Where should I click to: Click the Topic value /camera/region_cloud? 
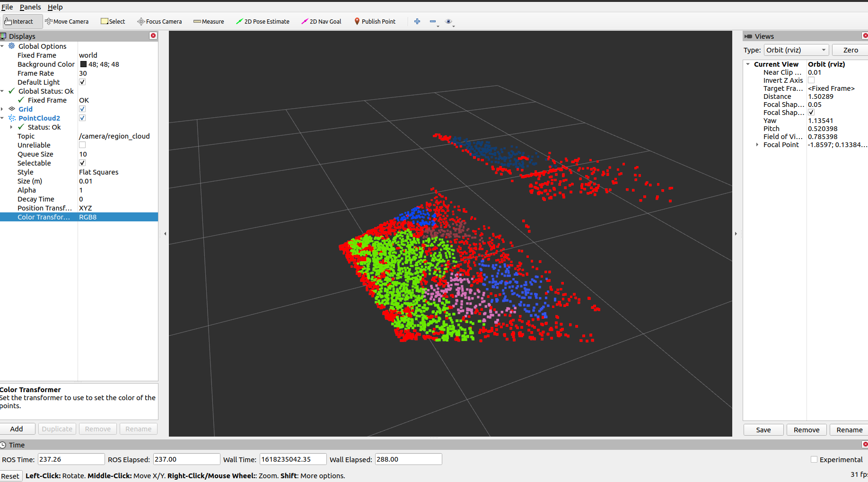[x=114, y=136]
